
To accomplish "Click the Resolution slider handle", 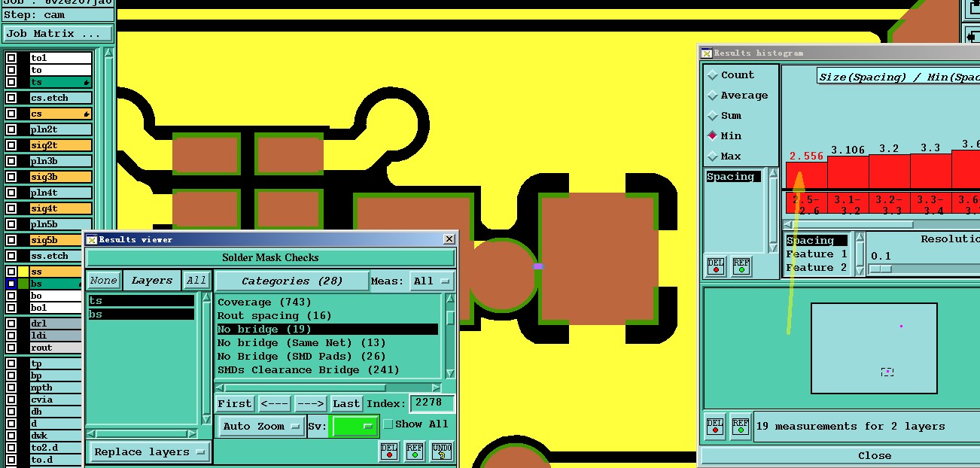I will click(881, 269).
